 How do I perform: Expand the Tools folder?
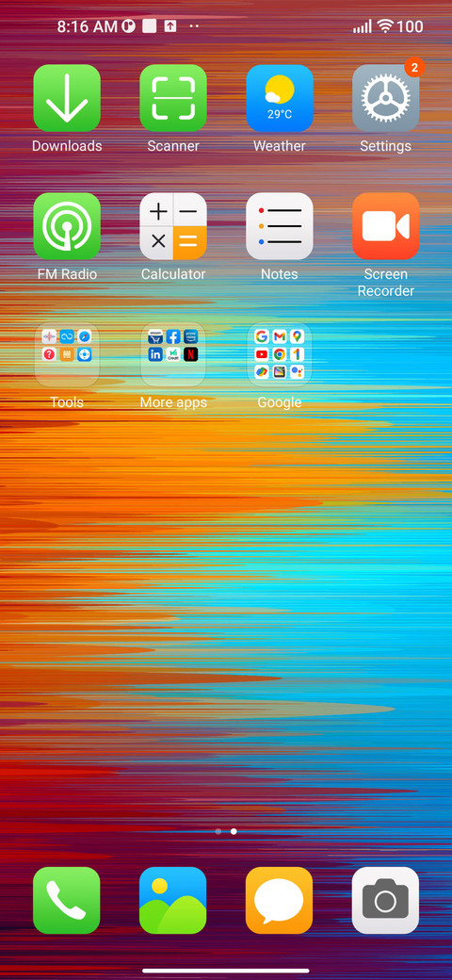67,354
